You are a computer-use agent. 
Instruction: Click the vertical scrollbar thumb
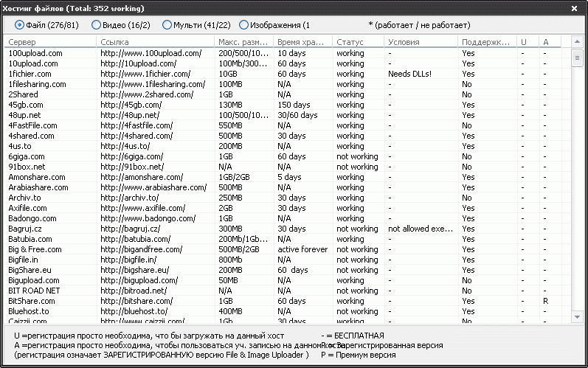tap(577, 58)
